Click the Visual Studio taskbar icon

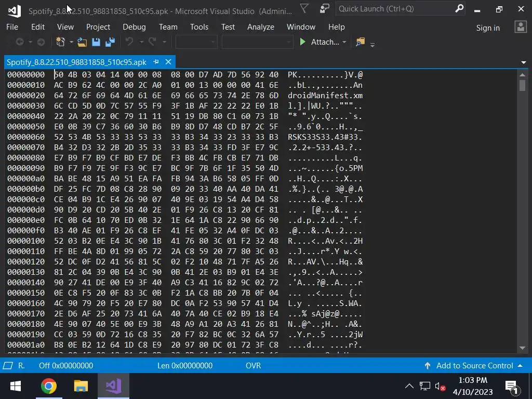pyautogui.click(x=113, y=386)
